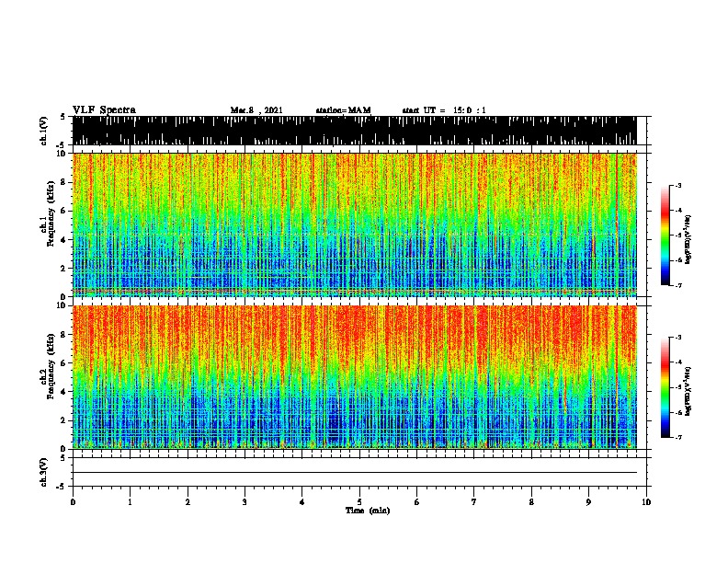728x563 pixels.
Task: Click the ch.2 frequency tick "6"
Action: tap(64, 363)
